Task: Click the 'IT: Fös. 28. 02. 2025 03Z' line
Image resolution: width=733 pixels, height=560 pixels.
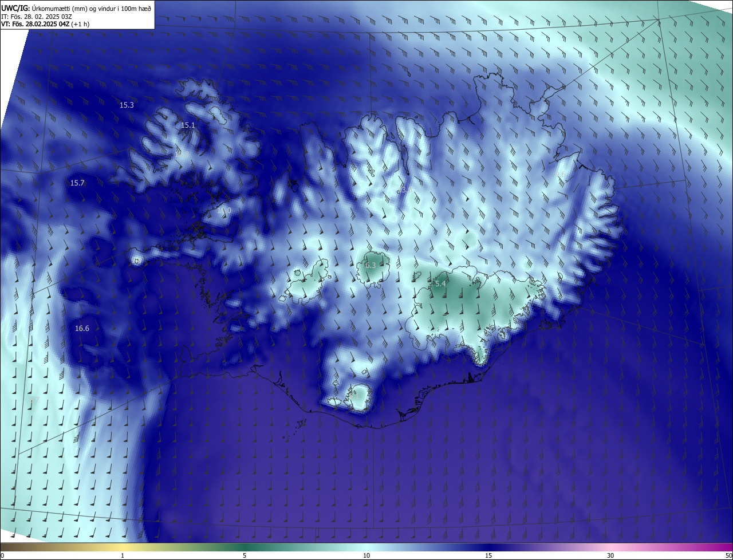Action: (36, 17)
